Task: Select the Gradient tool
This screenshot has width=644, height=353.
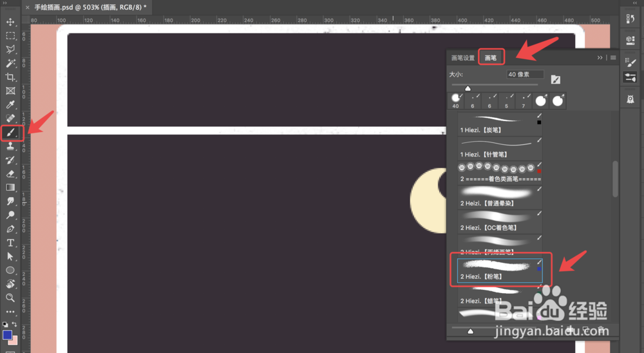Action: point(10,187)
